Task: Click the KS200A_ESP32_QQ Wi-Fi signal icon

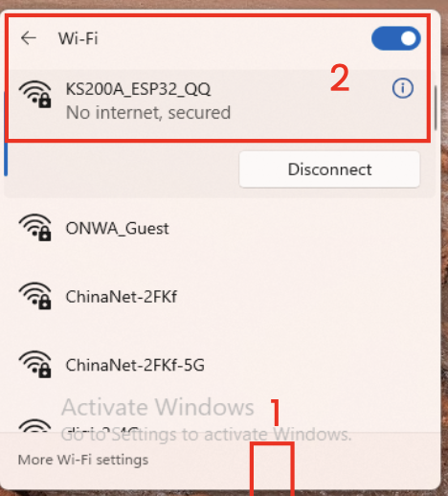Action: click(34, 94)
